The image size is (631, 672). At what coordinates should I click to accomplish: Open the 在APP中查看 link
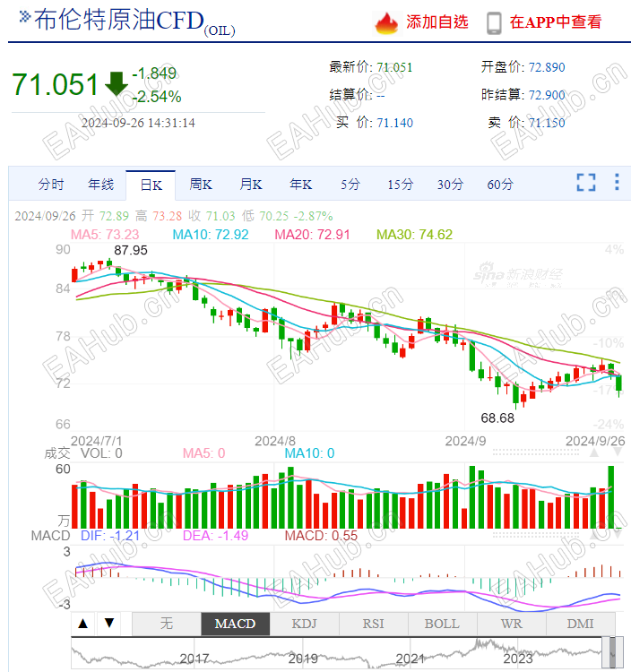(556, 22)
